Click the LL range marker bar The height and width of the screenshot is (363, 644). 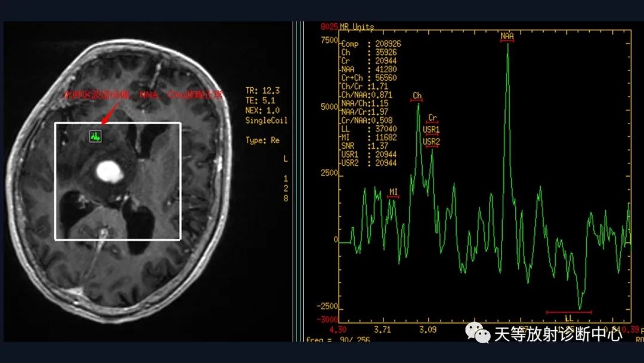[x=569, y=313]
